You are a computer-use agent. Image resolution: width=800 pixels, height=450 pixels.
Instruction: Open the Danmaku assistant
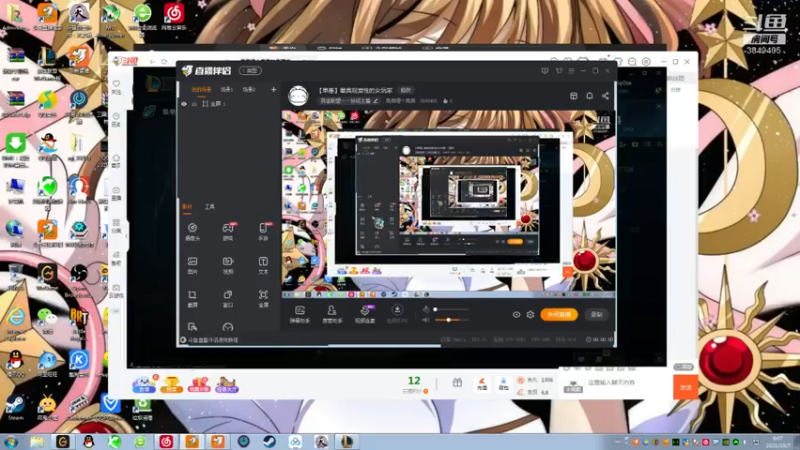299,314
